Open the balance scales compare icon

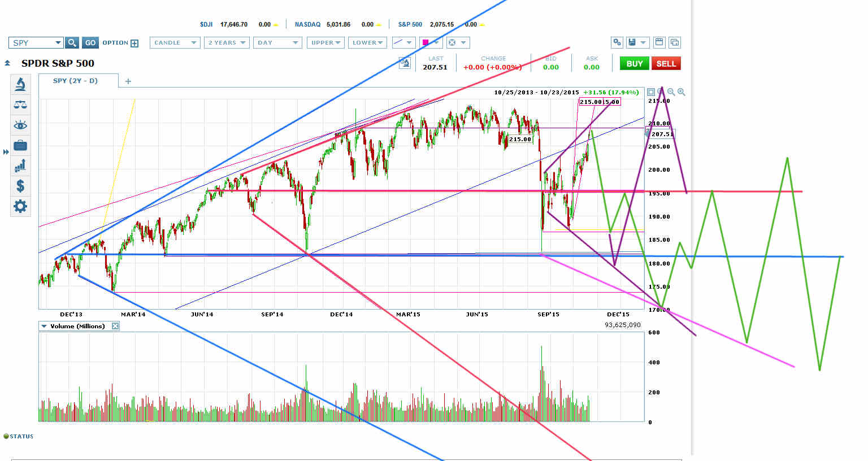(x=20, y=105)
